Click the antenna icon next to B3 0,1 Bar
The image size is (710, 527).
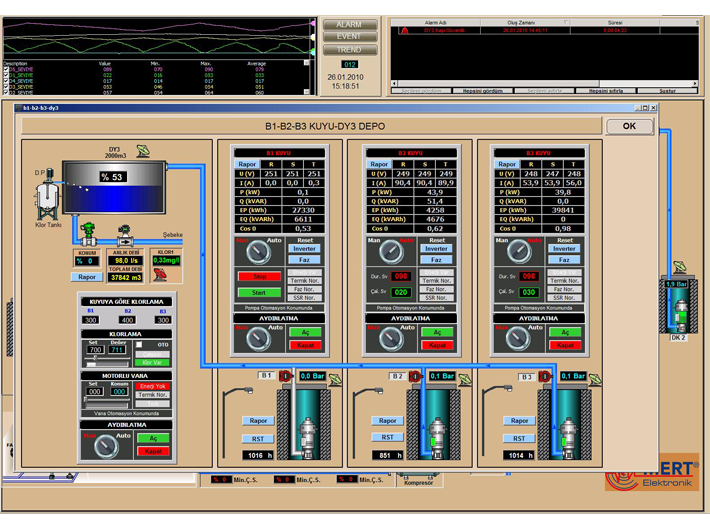tap(595, 379)
